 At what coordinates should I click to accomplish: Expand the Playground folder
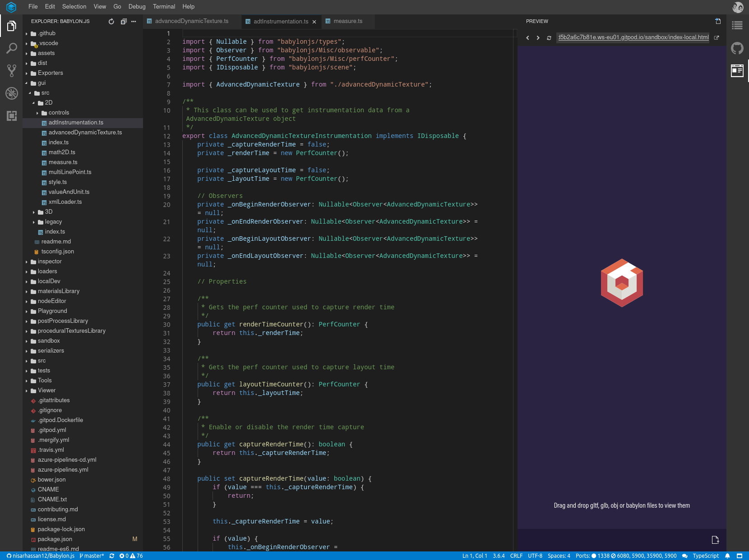pos(83,311)
